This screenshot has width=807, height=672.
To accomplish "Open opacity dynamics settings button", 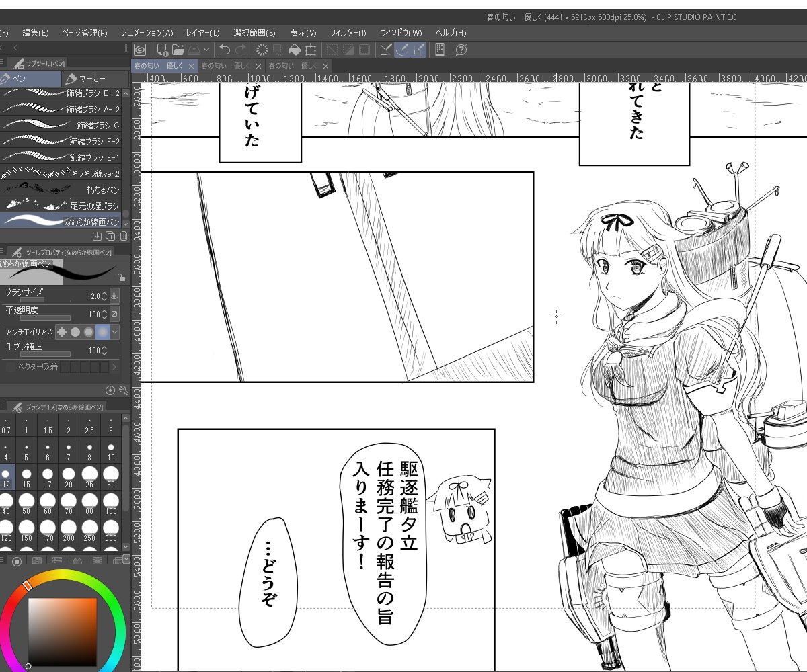I will pos(114,314).
